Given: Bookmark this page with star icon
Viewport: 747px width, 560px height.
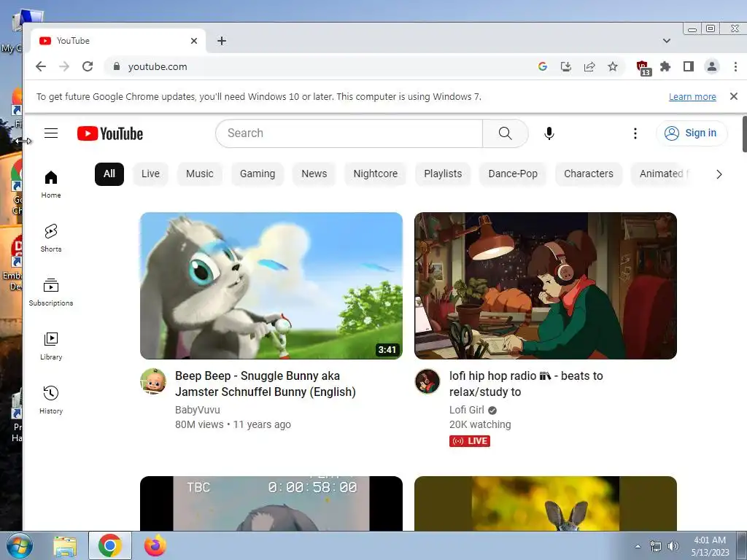Looking at the screenshot, I should (613, 66).
